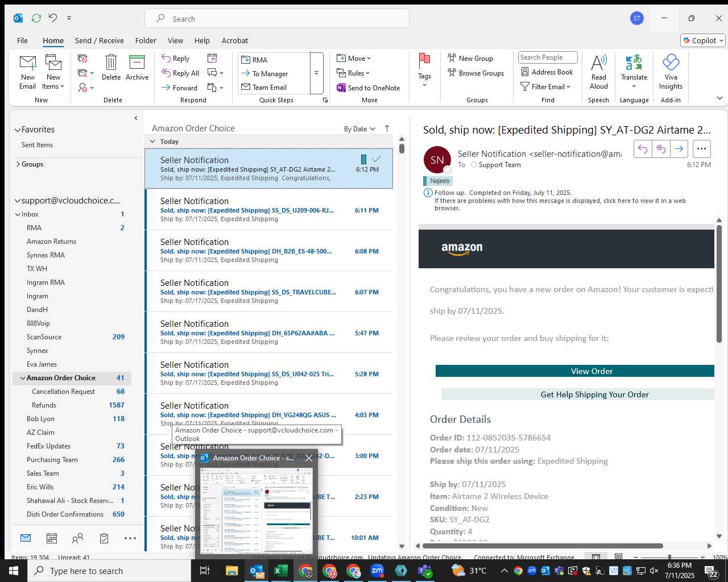Click Get Help Shipping Your Order
The image size is (728, 582).
pos(577,394)
